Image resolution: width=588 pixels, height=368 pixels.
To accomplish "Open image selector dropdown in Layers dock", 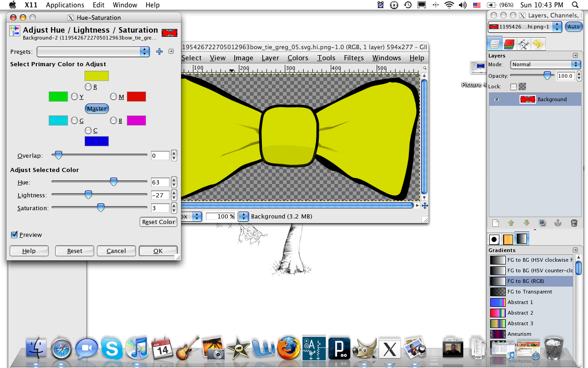I will click(x=525, y=27).
